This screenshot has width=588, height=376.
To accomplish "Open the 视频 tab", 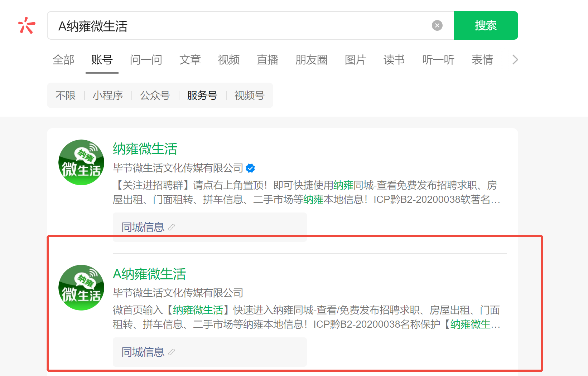I will tap(229, 59).
